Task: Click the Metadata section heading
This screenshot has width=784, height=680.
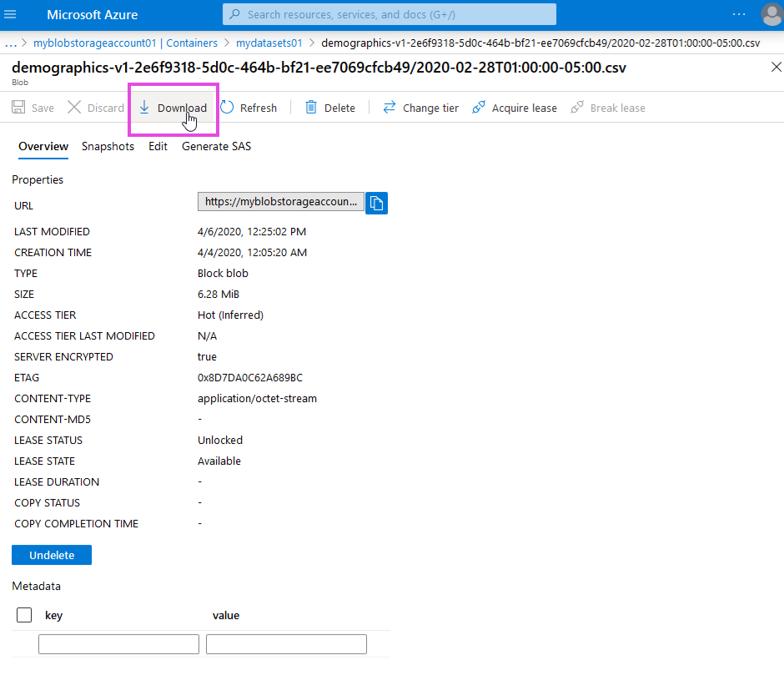Action: pos(37,586)
